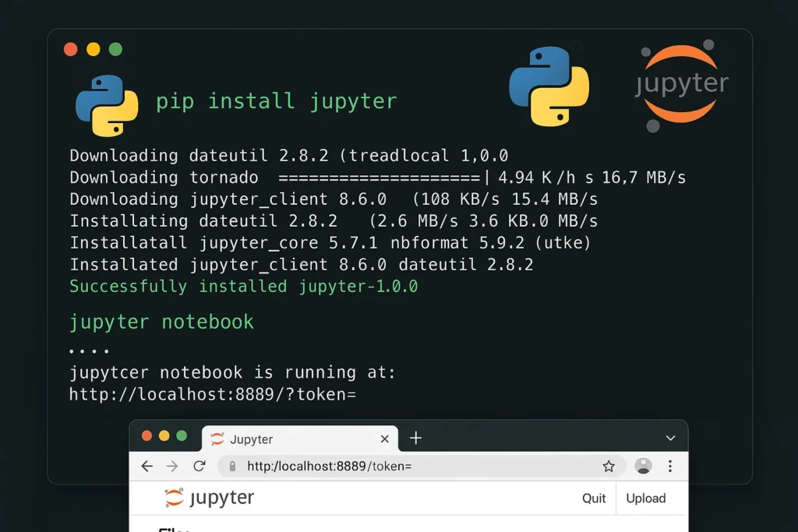Click the Jupyter logo in page header
This screenshot has height=532, width=798.
pyautogui.click(x=210, y=498)
